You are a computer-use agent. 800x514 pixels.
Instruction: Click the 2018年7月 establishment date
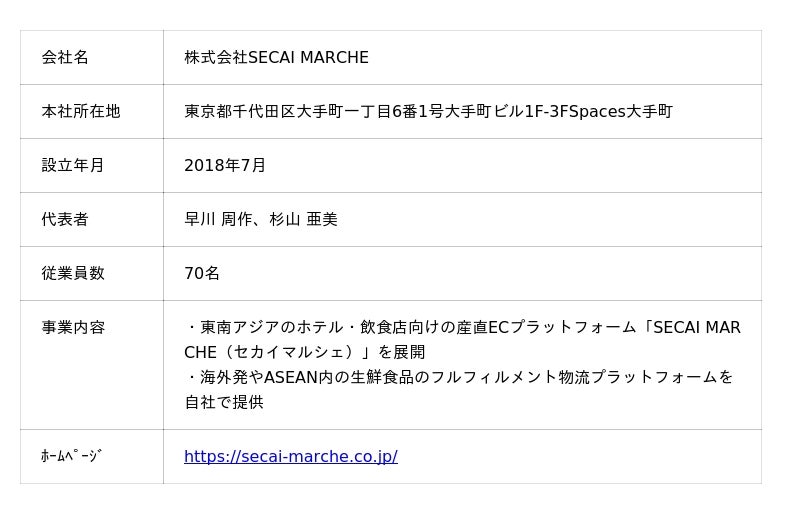coord(225,166)
